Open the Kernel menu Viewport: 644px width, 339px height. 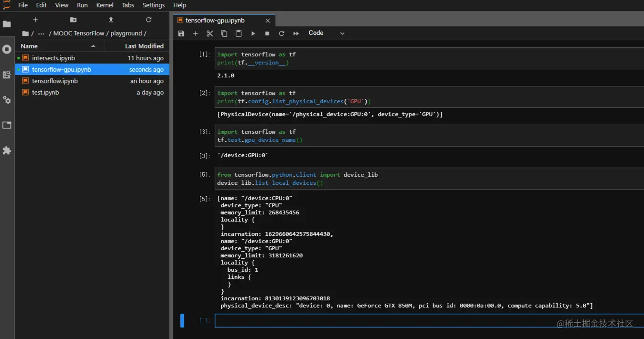(105, 5)
